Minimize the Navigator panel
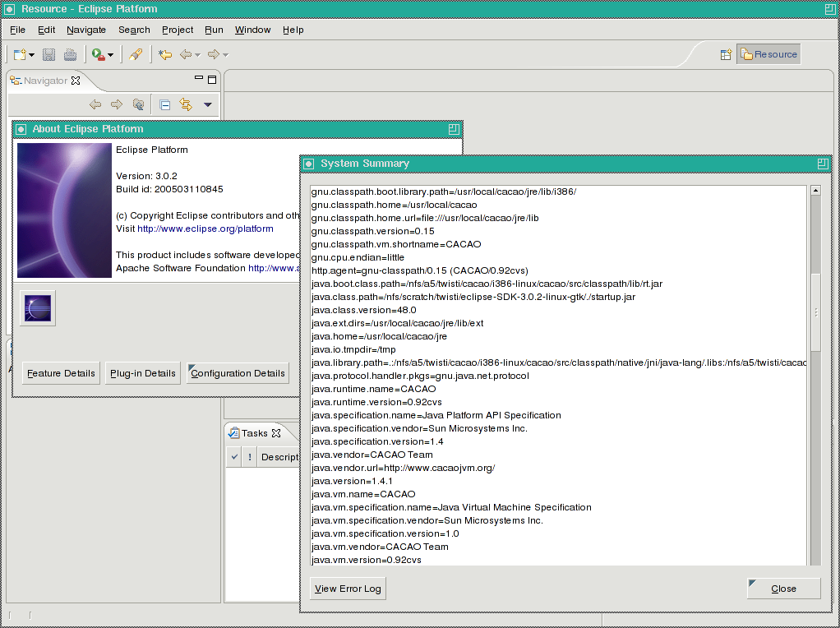 click(199, 78)
